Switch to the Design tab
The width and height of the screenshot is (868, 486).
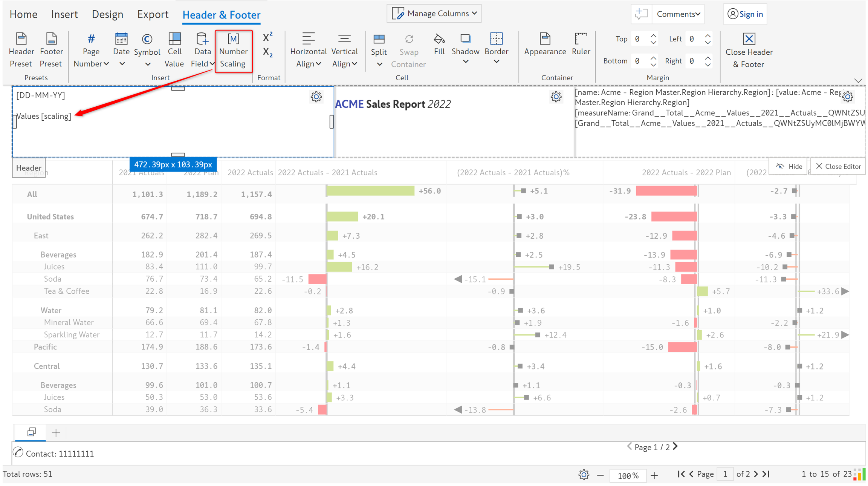click(x=107, y=15)
